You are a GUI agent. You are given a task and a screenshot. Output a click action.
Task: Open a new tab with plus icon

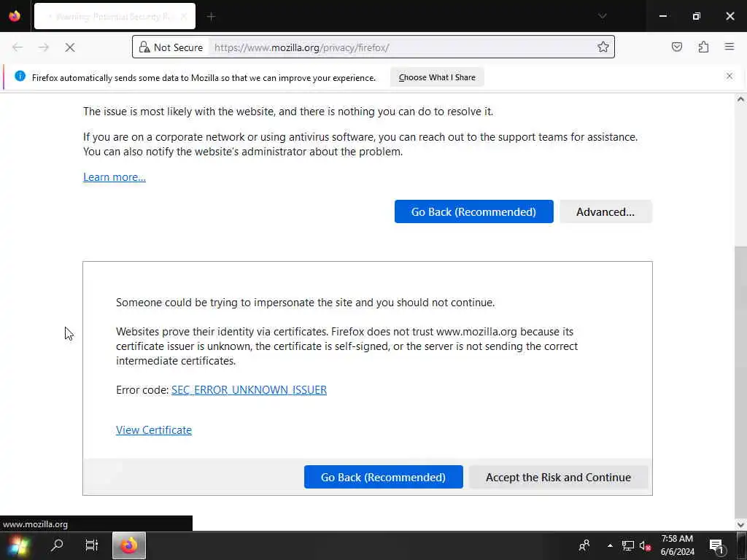211,17
